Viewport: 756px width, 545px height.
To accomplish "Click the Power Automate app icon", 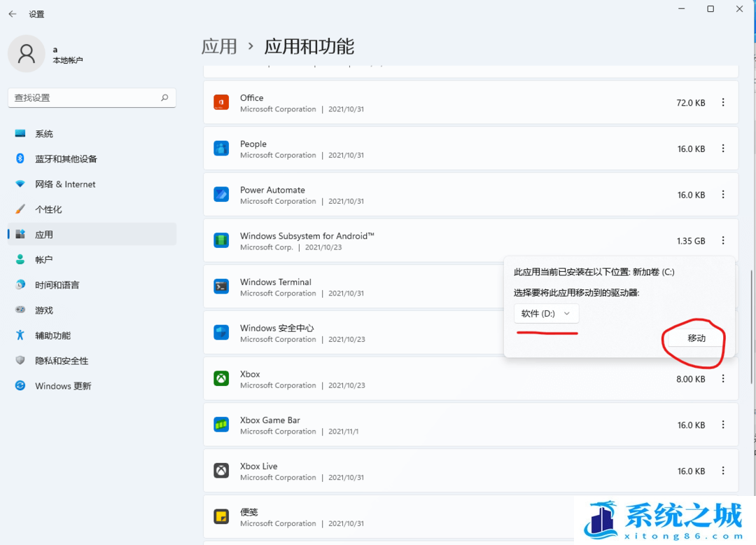I will [221, 194].
